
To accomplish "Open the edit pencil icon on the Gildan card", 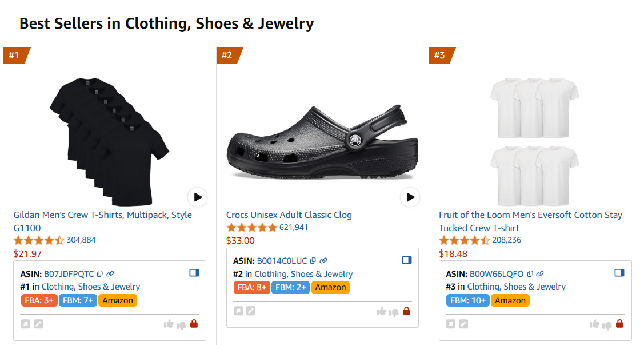I will tap(38, 323).
